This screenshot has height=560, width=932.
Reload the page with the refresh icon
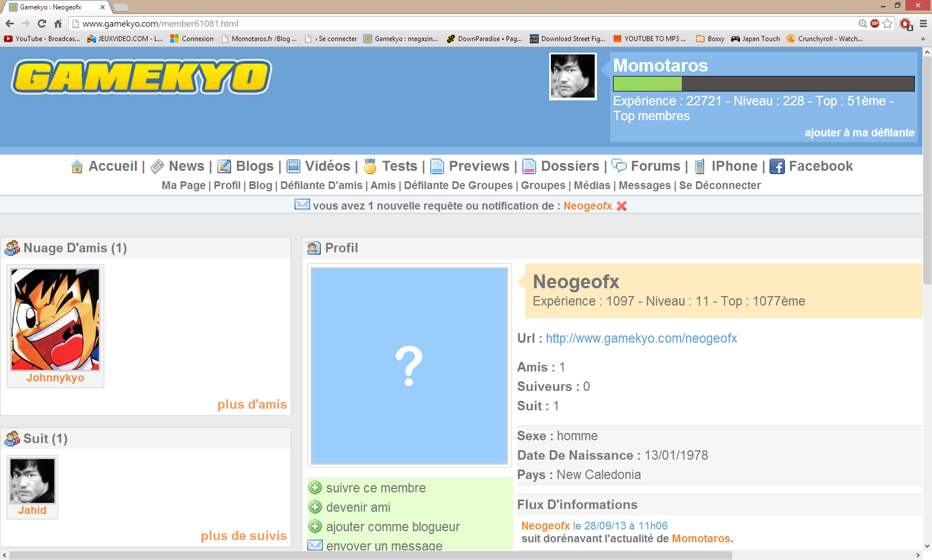(x=42, y=23)
